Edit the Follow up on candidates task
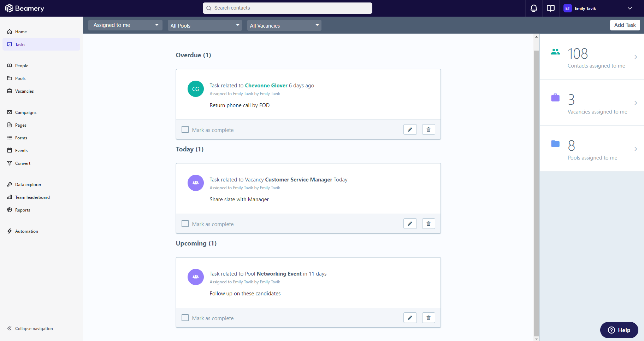Viewport: 644px width, 341px height. 410,318
